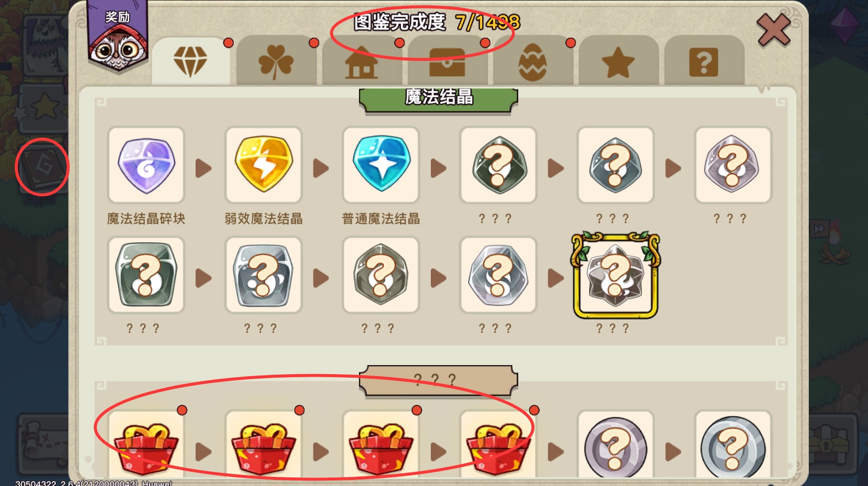The width and height of the screenshot is (868, 486).
Task: Open the question mark help tab
Action: point(704,61)
